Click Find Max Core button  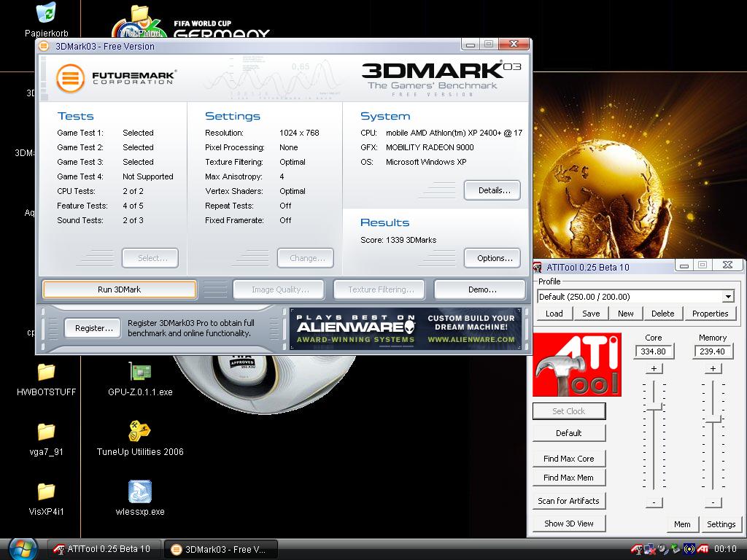(569, 459)
